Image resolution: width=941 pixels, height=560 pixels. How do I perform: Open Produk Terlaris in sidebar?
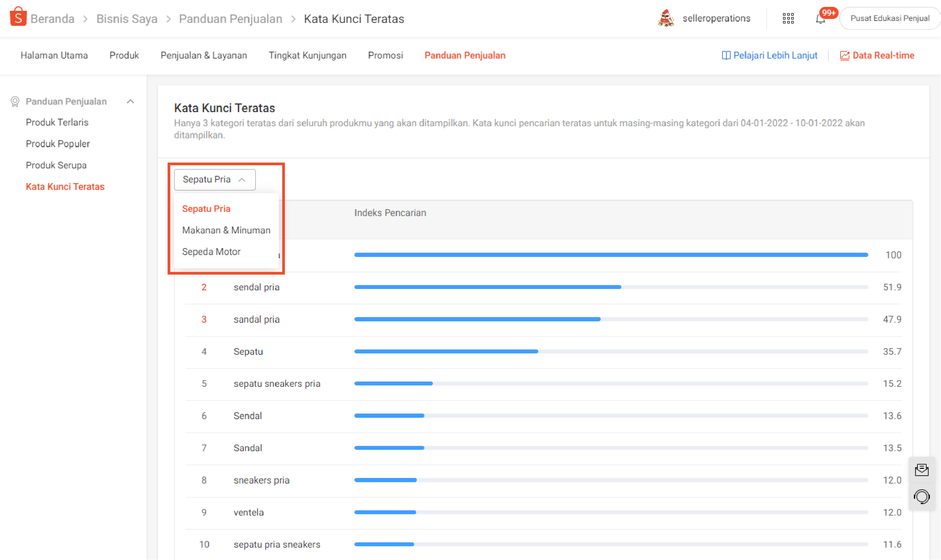tap(57, 122)
